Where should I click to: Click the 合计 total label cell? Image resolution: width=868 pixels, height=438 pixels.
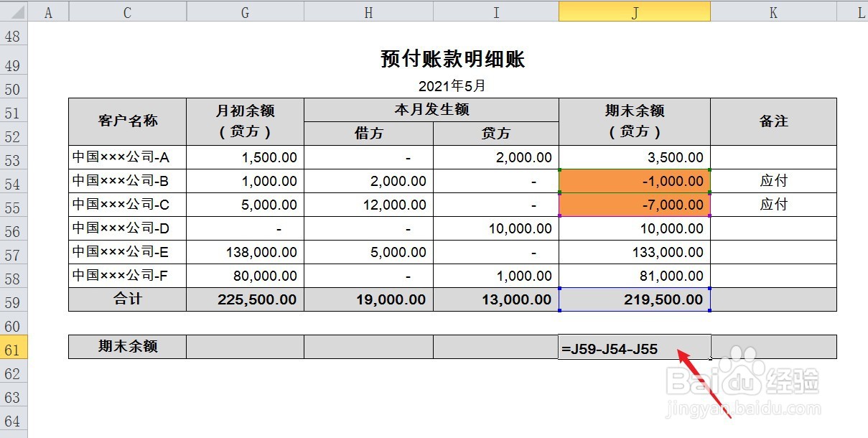click(x=126, y=299)
